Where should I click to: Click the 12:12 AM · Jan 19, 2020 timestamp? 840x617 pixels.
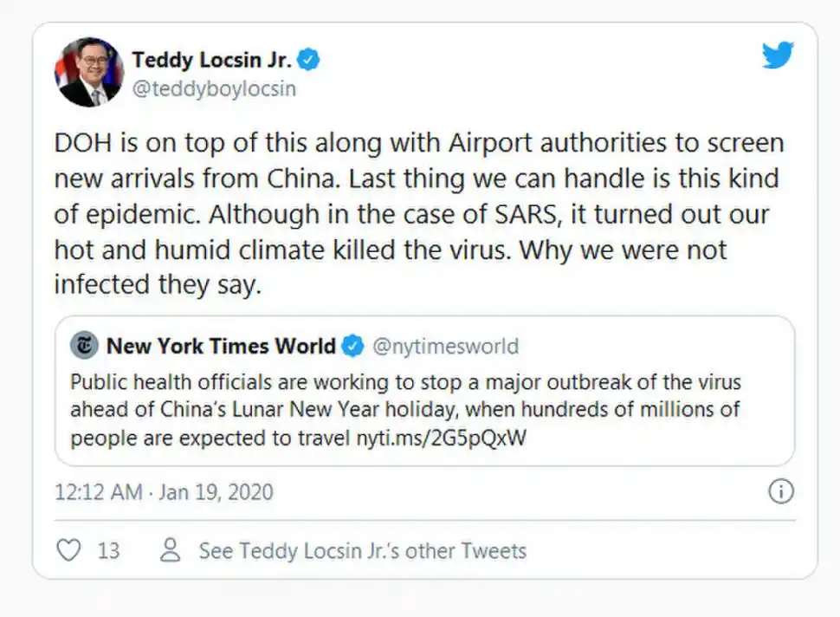(164, 492)
